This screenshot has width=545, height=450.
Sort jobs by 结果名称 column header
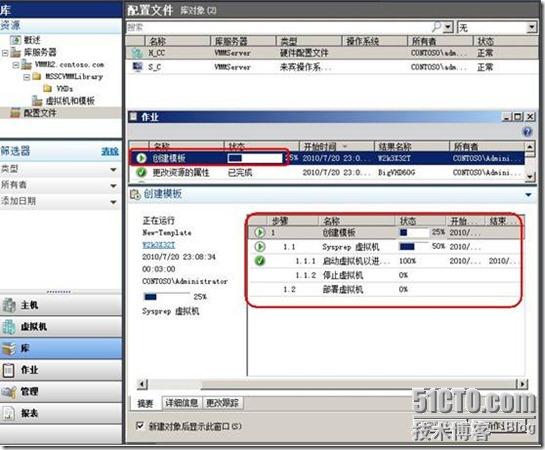pos(412,146)
